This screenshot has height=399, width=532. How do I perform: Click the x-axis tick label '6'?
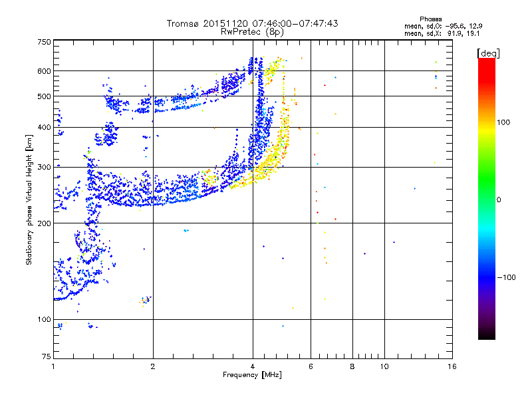[x=311, y=366]
